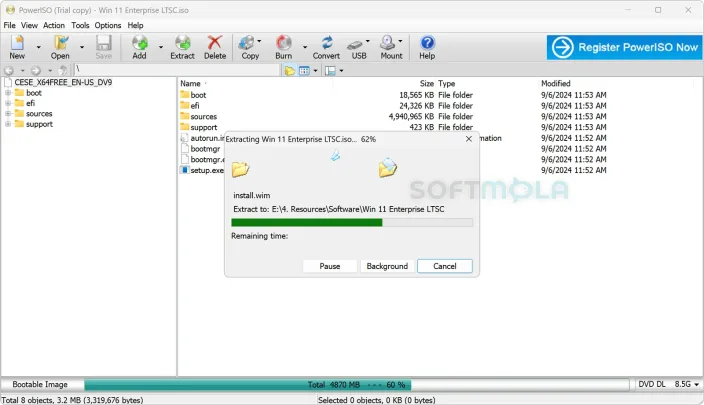The width and height of the screenshot is (704, 405).
Task: Select CESE_X64FREE_EN-US_DV9 tree root
Action: tap(63, 82)
